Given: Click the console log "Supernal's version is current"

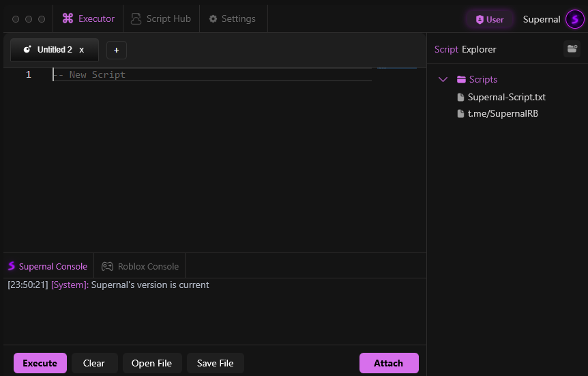Looking at the screenshot, I should coord(150,285).
